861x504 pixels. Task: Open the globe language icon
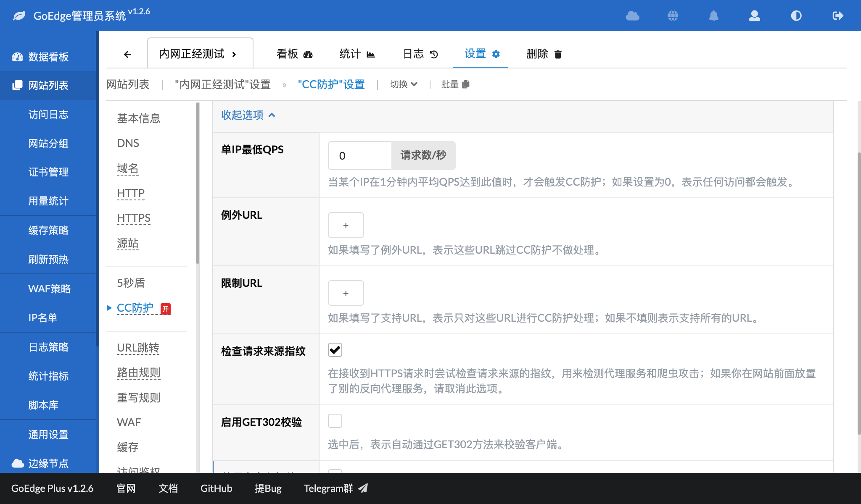(673, 16)
